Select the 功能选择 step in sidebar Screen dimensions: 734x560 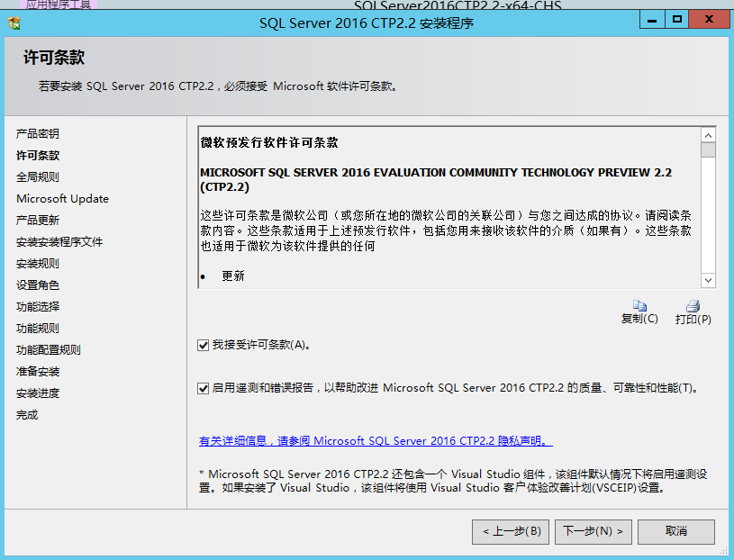(x=38, y=307)
